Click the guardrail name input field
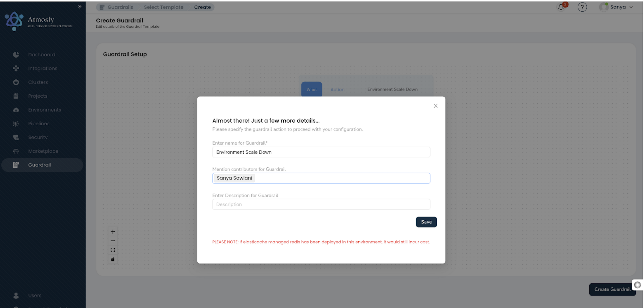Screen dimensions: 644x308 [321, 152]
